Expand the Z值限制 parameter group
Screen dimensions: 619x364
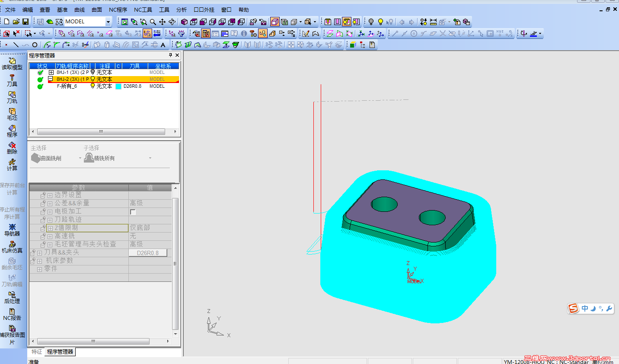coord(50,228)
